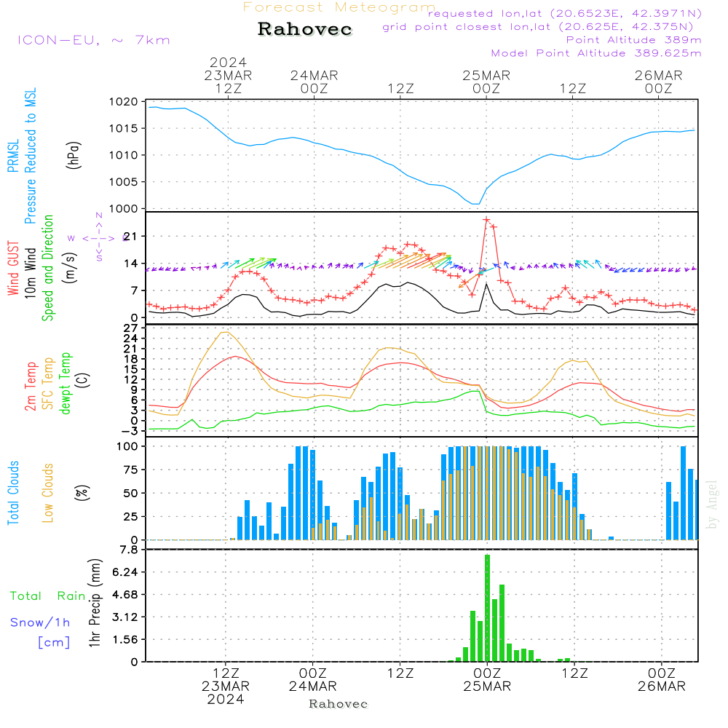Click the orange 'Low Clouds' label
Viewport: 728px width, 728px height.
47,493
